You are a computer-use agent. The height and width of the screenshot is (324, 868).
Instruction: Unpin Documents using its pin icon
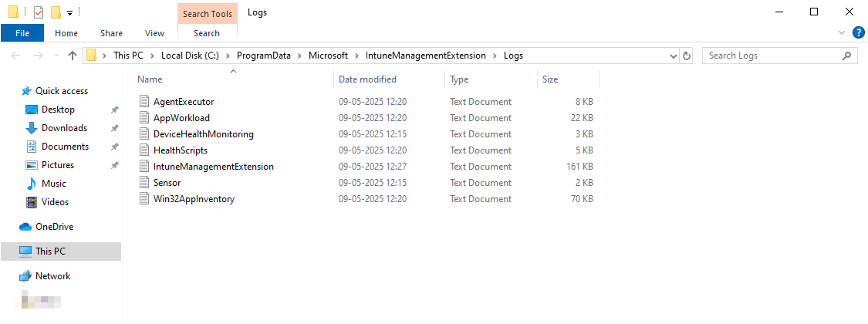point(115,147)
